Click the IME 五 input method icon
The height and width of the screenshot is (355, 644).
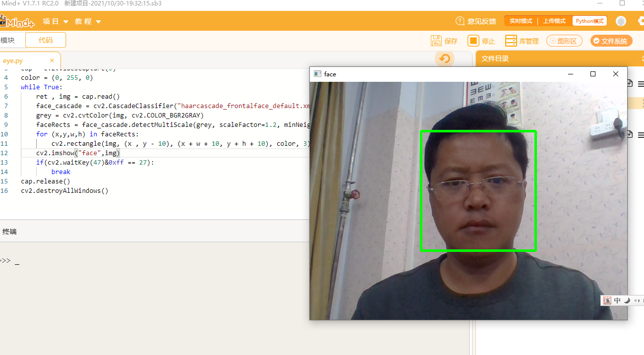[607, 300]
